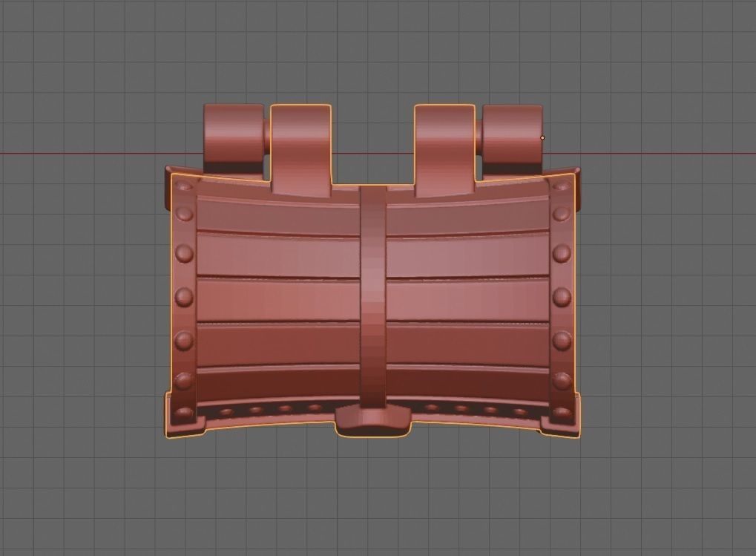Screen dimensions: 756x556
Task: Click the bottom center latch piece
Action: point(373,422)
